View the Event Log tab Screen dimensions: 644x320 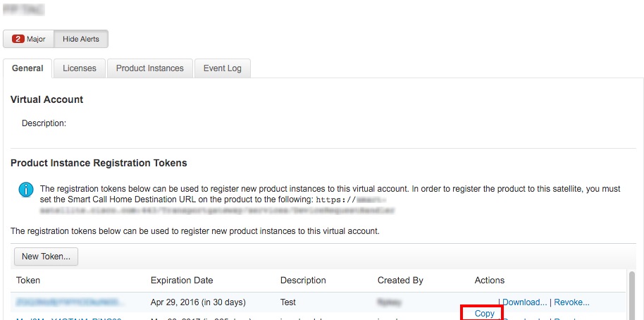[x=222, y=68]
